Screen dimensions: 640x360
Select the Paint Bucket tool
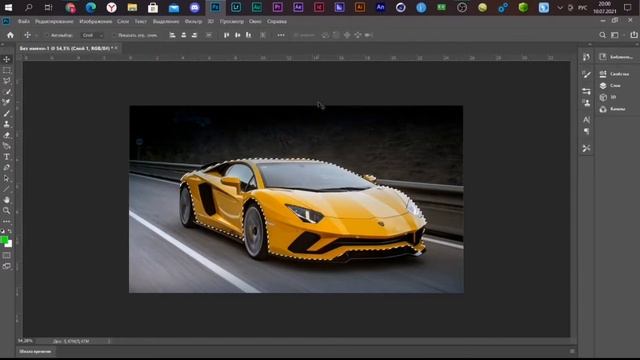tap(7, 146)
